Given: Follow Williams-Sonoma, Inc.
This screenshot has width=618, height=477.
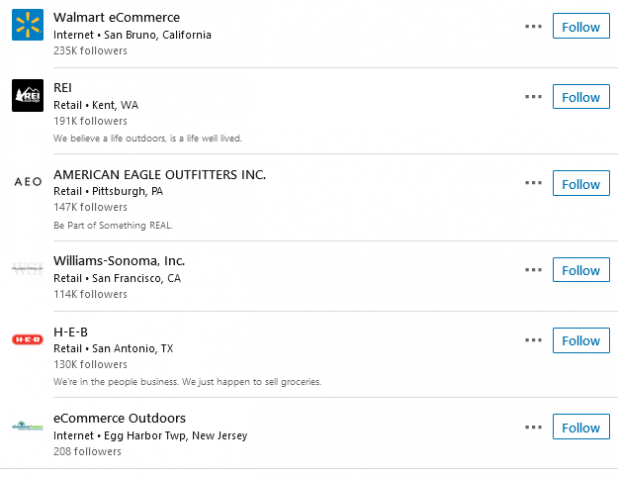Looking at the screenshot, I should (581, 270).
